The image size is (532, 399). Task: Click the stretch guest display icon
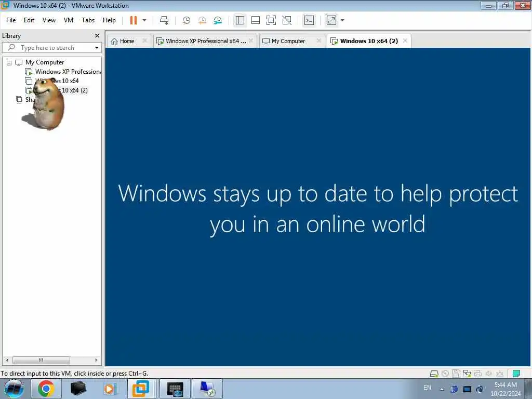[x=331, y=20]
